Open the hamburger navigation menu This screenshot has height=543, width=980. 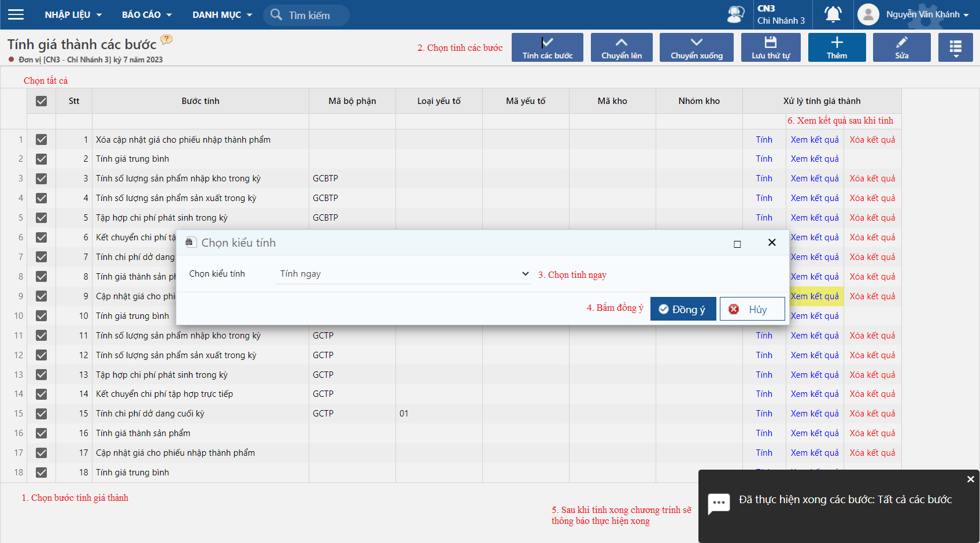(16, 14)
